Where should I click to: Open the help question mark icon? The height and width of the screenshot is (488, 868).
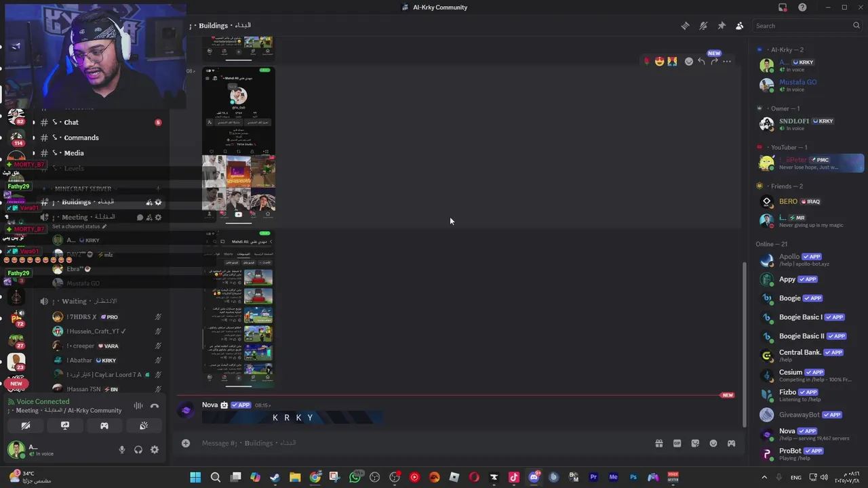pos(802,7)
